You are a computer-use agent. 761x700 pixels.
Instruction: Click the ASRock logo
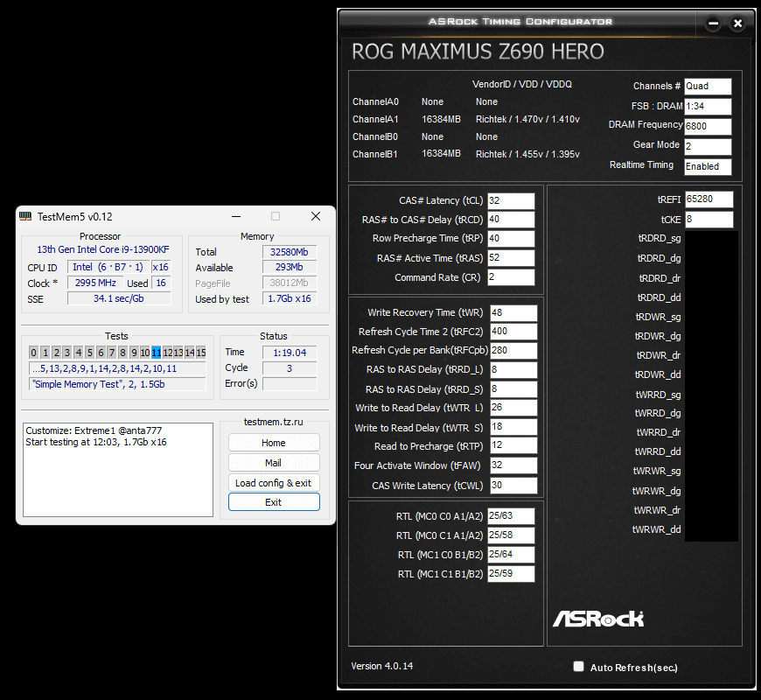(598, 619)
